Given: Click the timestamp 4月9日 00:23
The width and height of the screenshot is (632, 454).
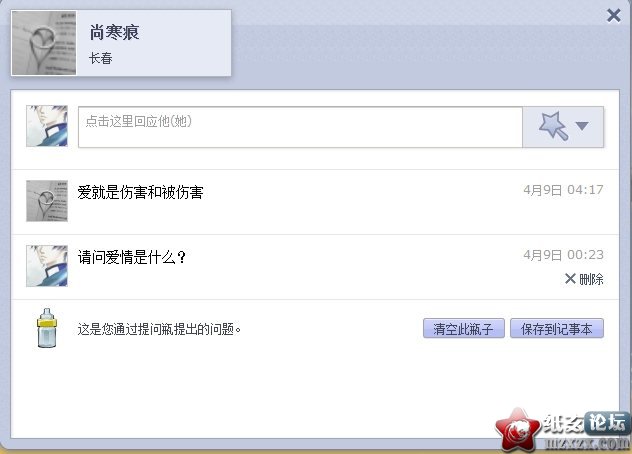Looking at the screenshot, I should point(563,254).
